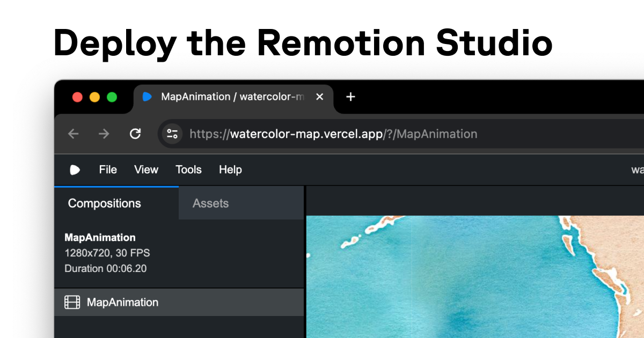Select the Compositions tab

[105, 204]
